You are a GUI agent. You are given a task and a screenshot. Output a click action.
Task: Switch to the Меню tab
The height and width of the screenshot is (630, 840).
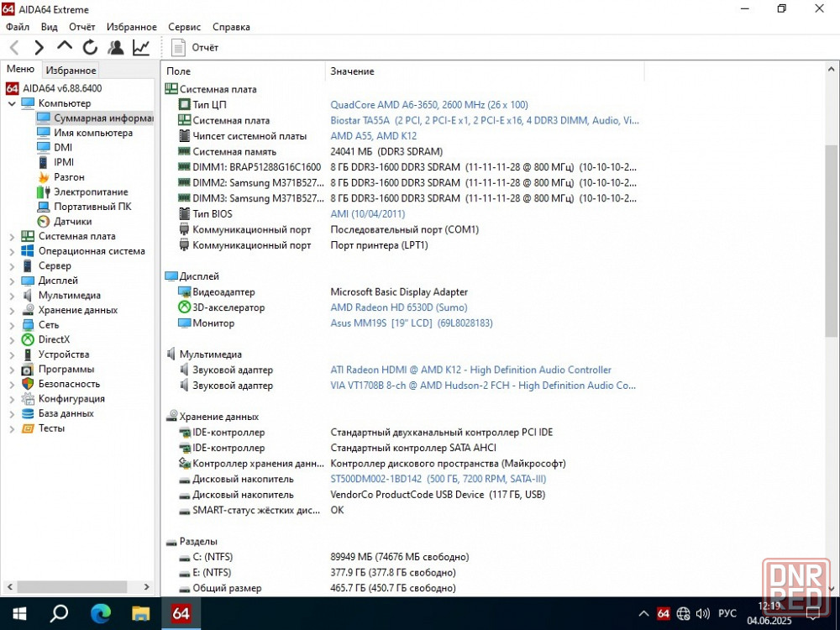click(x=20, y=69)
